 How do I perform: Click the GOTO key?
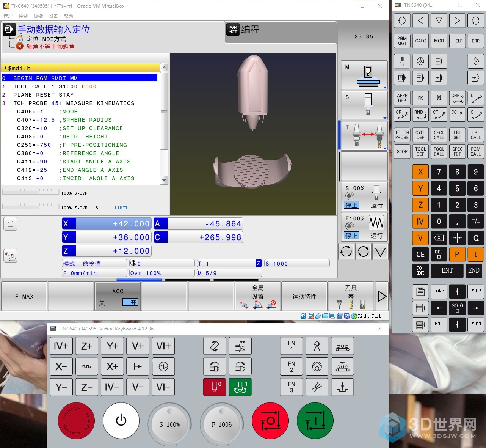click(x=458, y=308)
